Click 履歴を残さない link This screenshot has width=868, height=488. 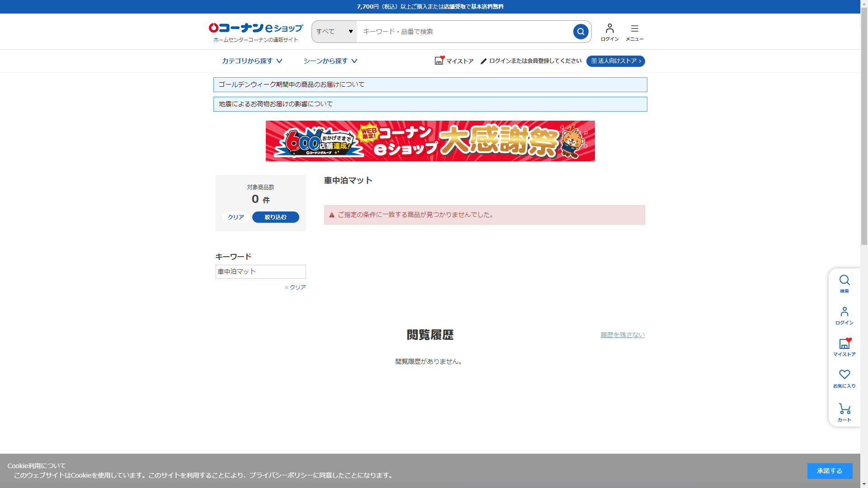coord(622,335)
